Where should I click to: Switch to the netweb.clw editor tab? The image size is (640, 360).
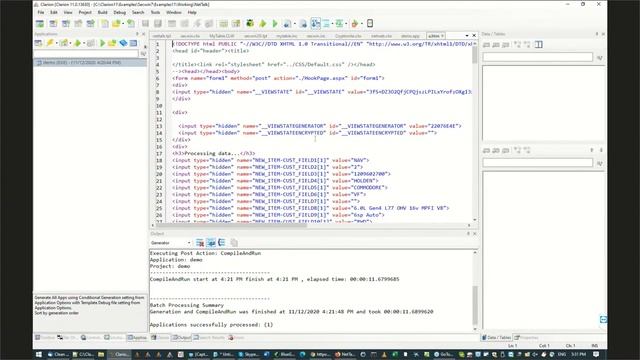pos(381,36)
